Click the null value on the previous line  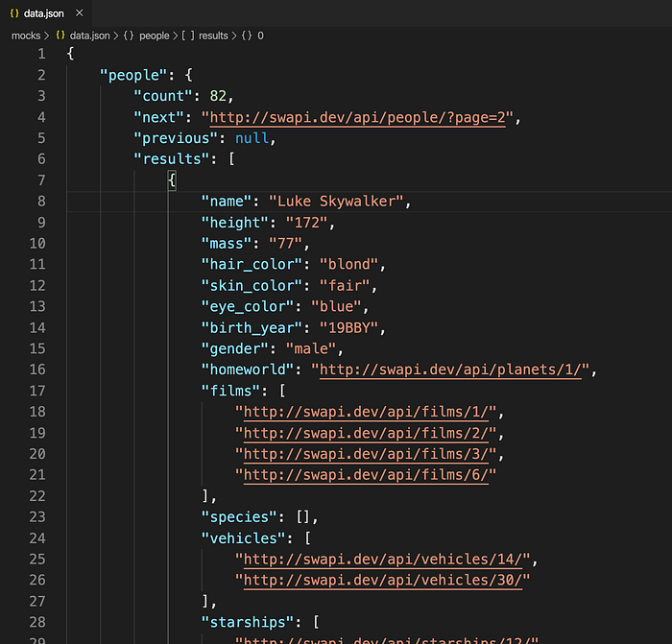point(252,138)
